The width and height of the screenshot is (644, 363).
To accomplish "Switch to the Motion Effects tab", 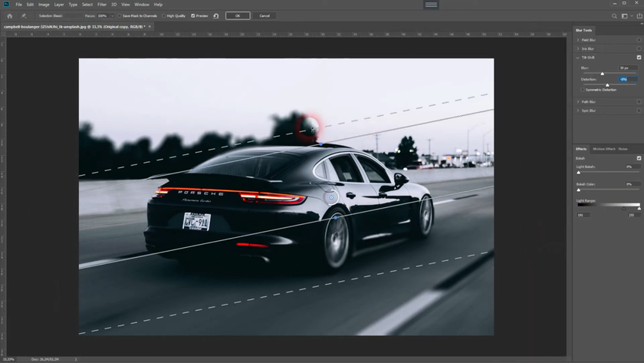I will click(604, 149).
